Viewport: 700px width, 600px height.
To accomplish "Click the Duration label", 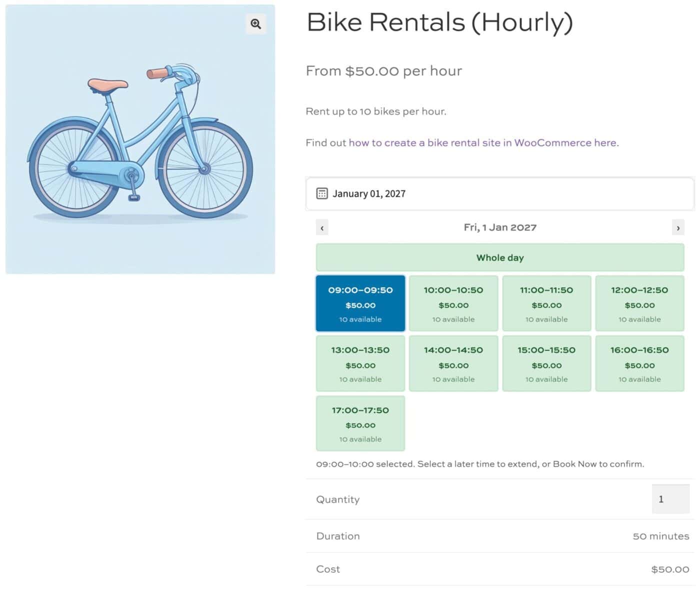I will (x=338, y=536).
